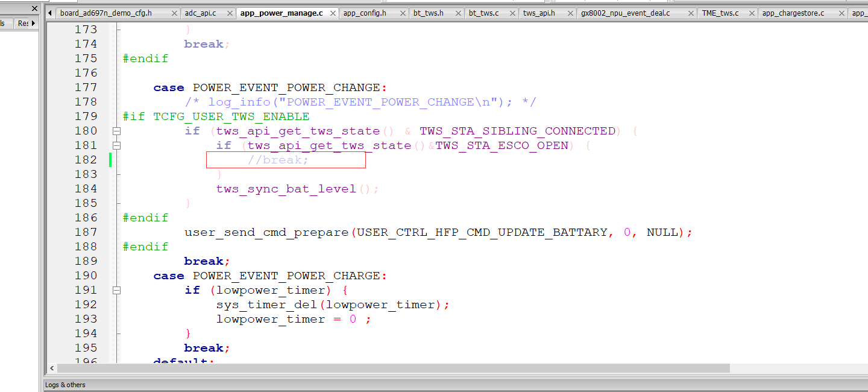This screenshot has width=868, height=392.
Task: Close the bt_tws.c tab
Action: [512, 13]
